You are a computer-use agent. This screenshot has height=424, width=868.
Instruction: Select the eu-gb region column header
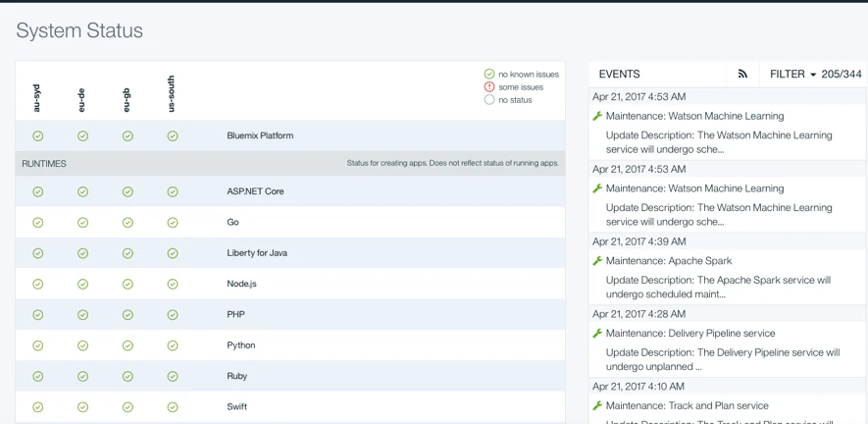[127, 102]
